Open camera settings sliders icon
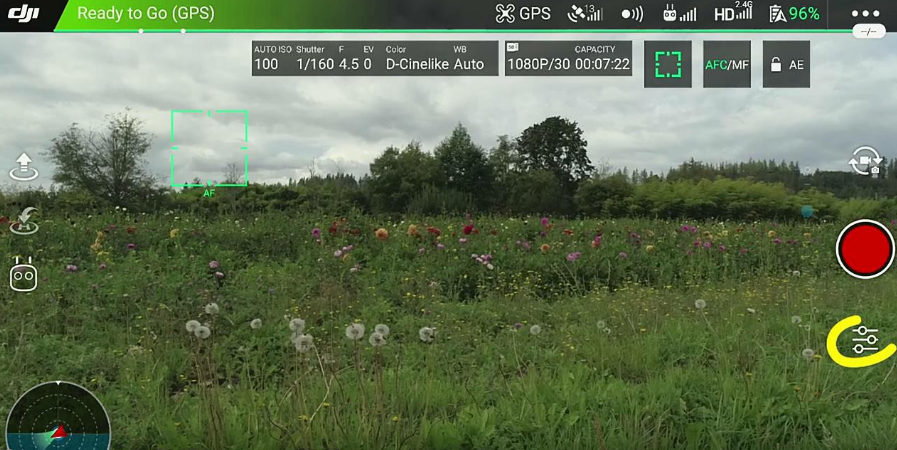This screenshot has width=897, height=450. (864, 340)
